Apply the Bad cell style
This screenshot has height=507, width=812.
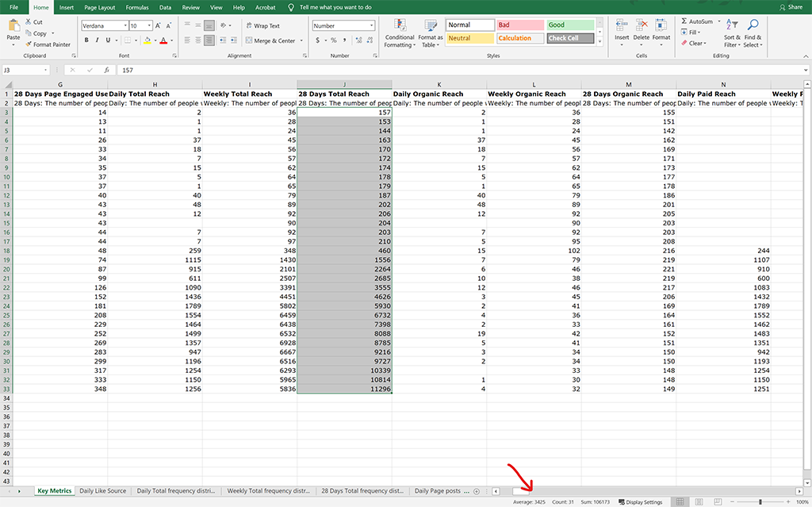pyautogui.click(x=520, y=25)
